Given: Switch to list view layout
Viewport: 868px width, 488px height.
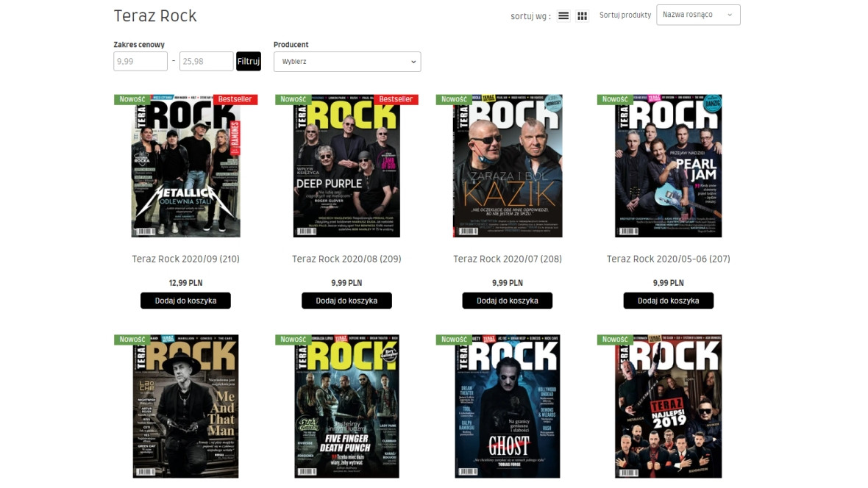Looking at the screenshot, I should click(563, 16).
